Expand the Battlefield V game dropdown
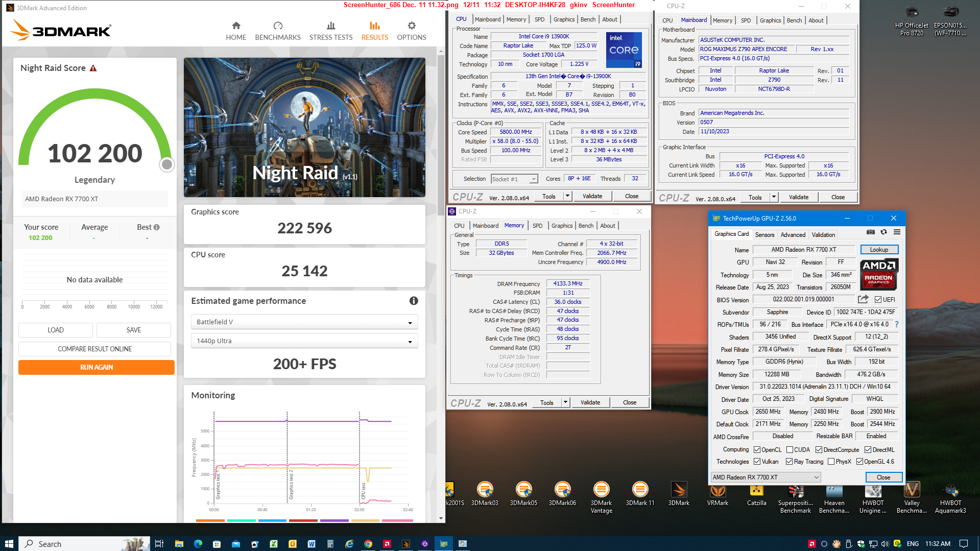 (304, 322)
